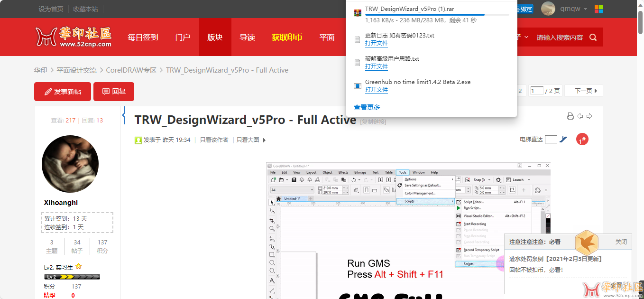Open the 导读 nav item
This screenshot has width=644, height=299.
coord(247,37)
